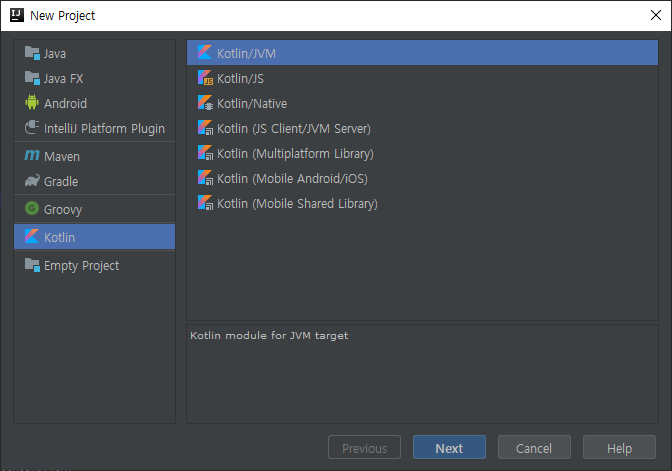The image size is (672, 471).
Task: Select Kotlin/JVM template
Action: [422, 53]
